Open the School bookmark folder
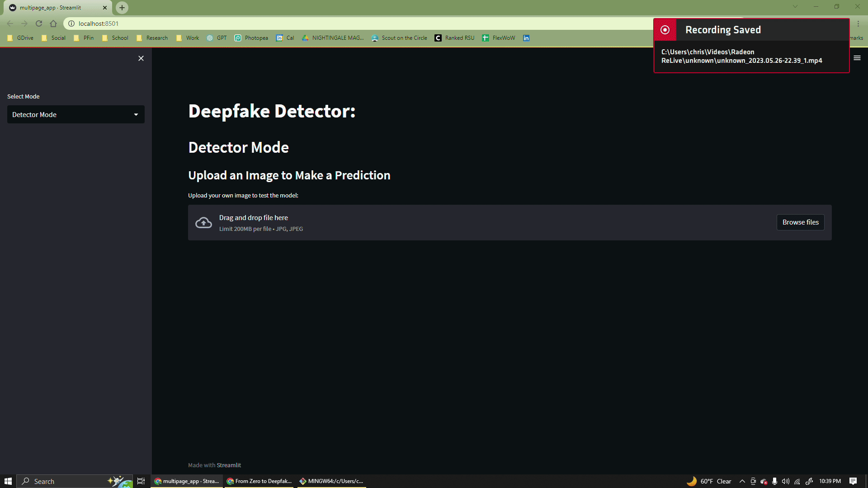 (x=116, y=38)
